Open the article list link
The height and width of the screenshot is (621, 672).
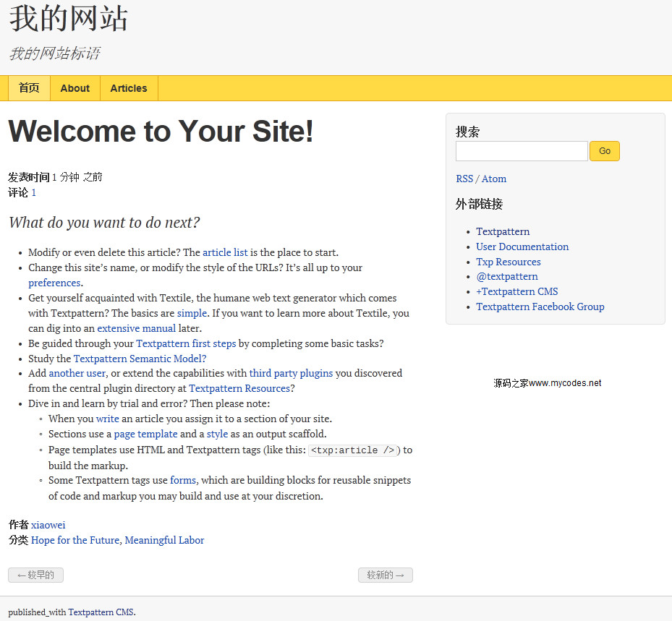click(x=225, y=253)
